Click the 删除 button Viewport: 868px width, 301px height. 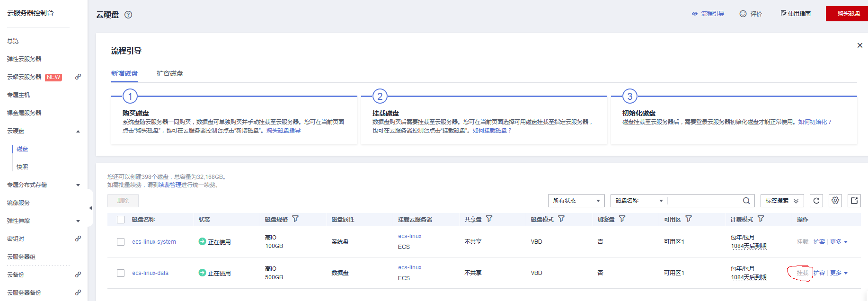click(x=123, y=201)
